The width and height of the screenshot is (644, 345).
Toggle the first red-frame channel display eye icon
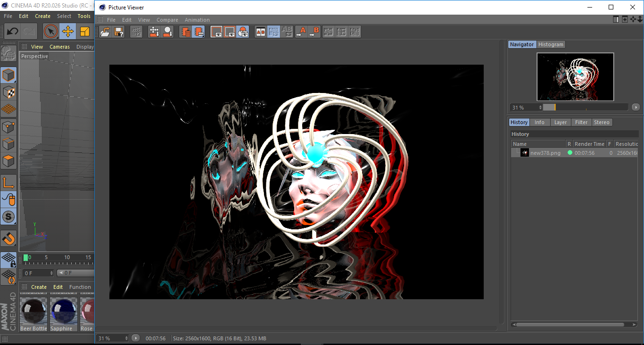click(x=216, y=32)
